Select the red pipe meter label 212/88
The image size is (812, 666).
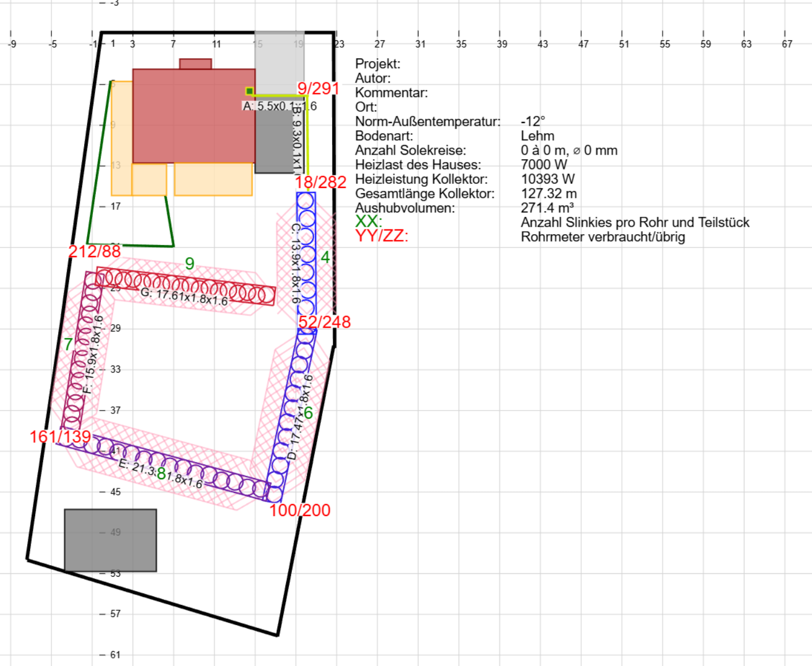click(x=95, y=251)
